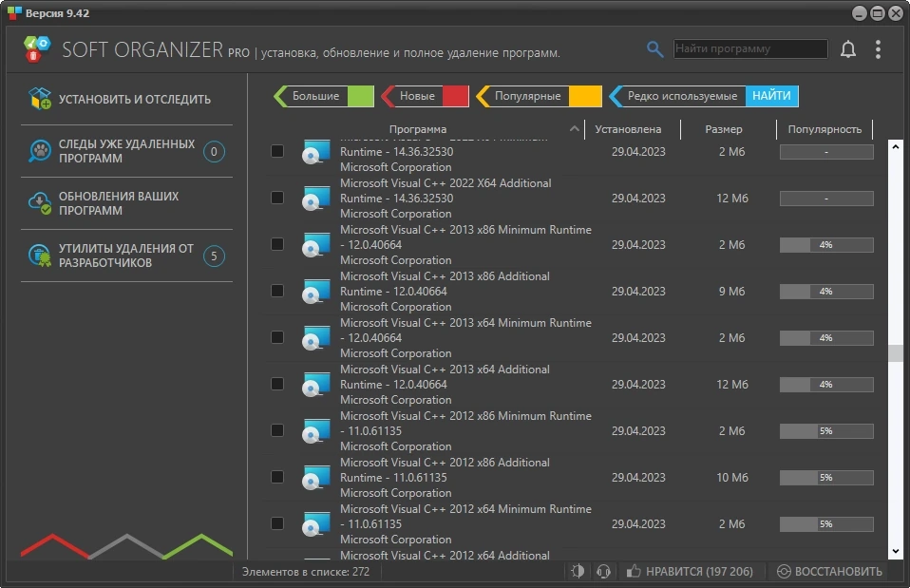Check Visual C++ 2013 x86 Minimum Runtime
910x588 pixels.
[277, 244]
